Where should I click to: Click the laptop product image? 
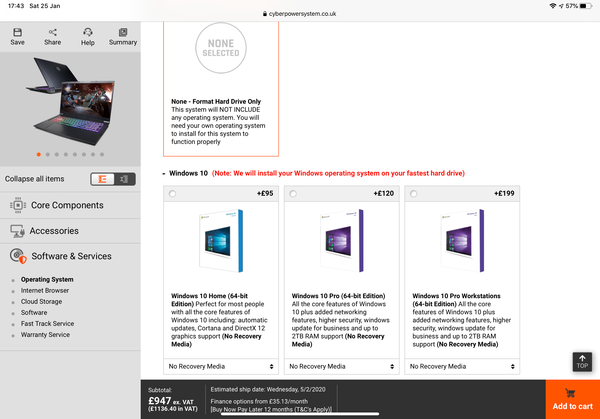70,101
